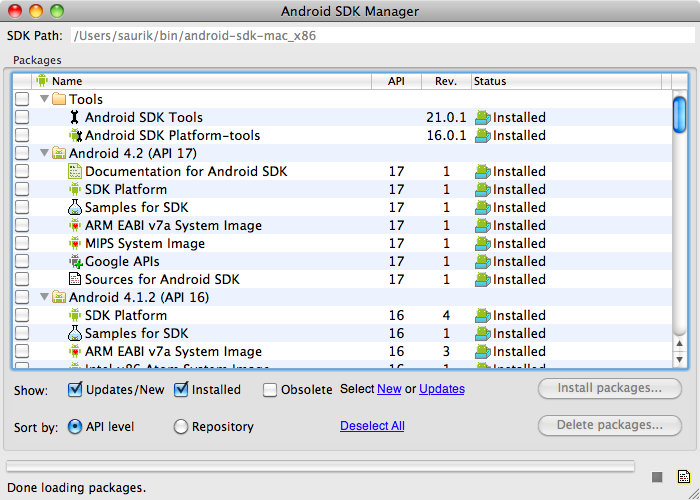
Task: Click the Android icon in the Name header
Action: pos(42,81)
